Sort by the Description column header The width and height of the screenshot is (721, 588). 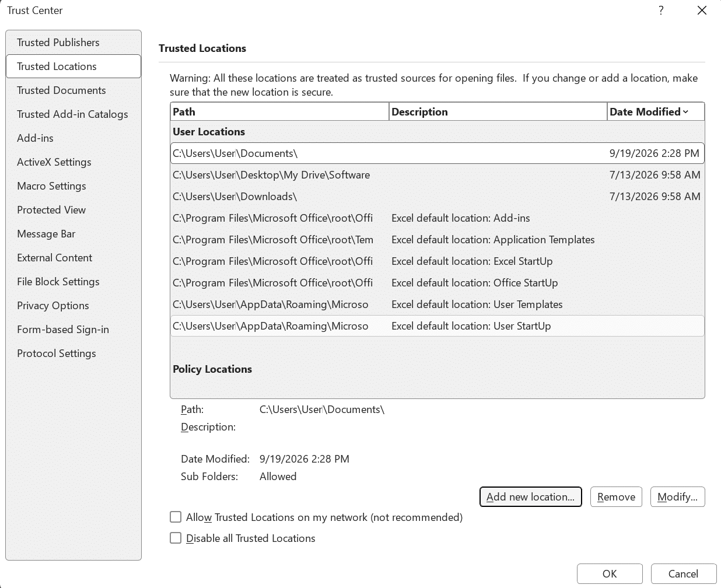pos(498,112)
